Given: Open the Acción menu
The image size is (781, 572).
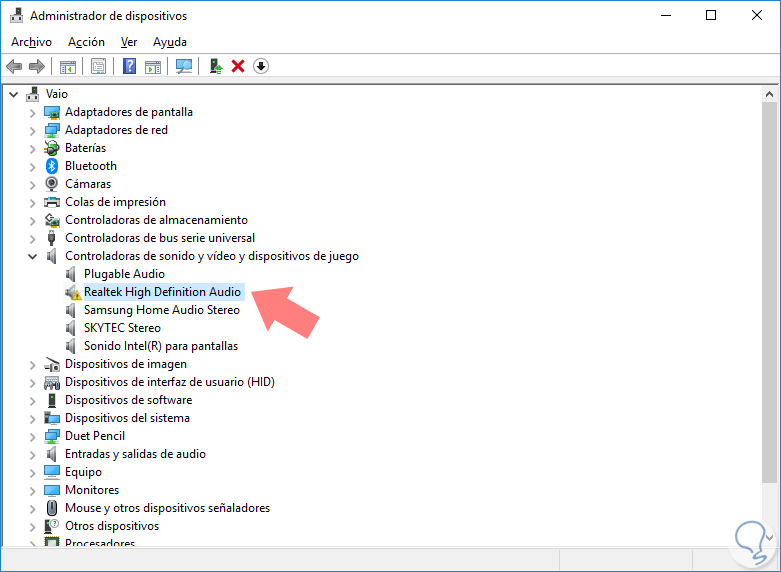Looking at the screenshot, I should tap(86, 42).
